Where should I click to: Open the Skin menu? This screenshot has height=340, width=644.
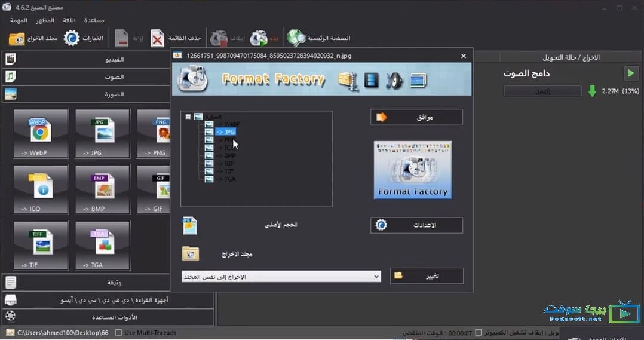(x=45, y=20)
